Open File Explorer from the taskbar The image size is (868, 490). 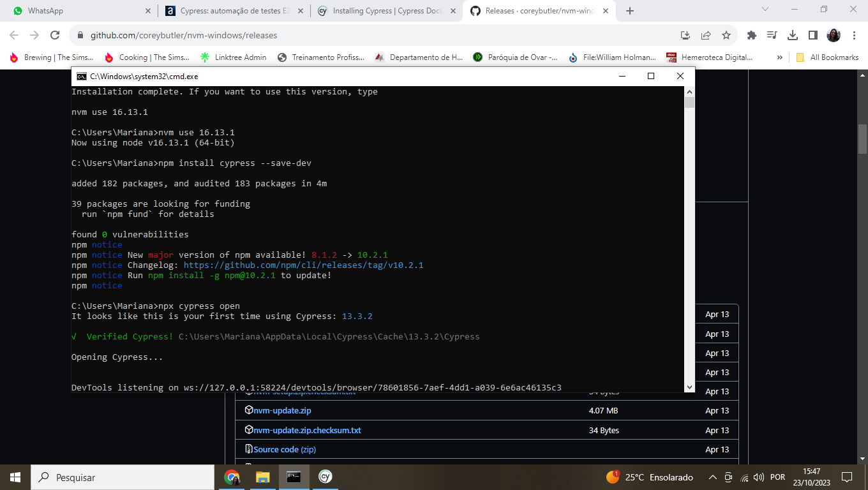(x=262, y=477)
